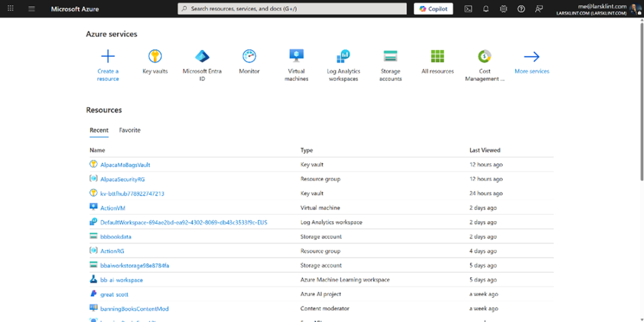Open the Monitor service icon
This screenshot has width=644, height=322.
(x=249, y=57)
